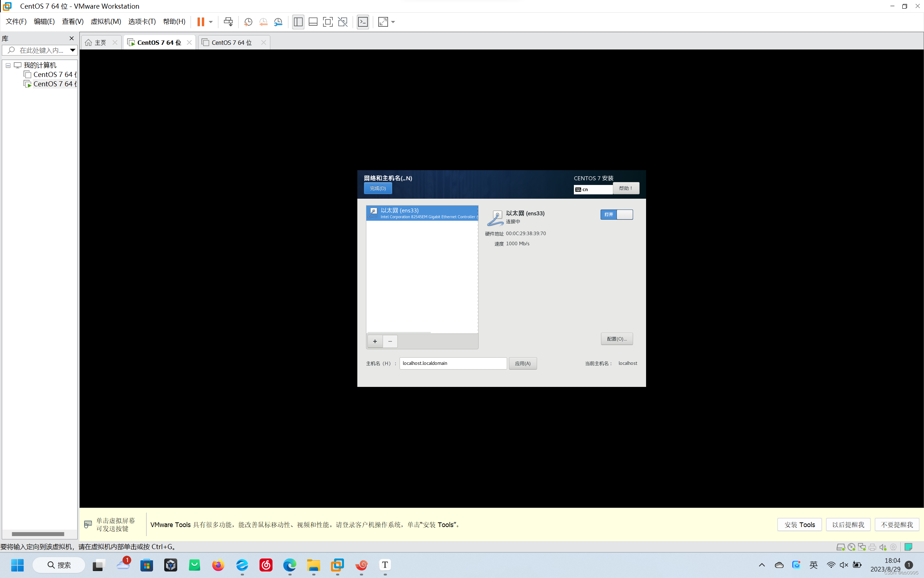Open the VMware Workstation taskbar icon
The height and width of the screenshot is (578, 924).
coord(337,565)
